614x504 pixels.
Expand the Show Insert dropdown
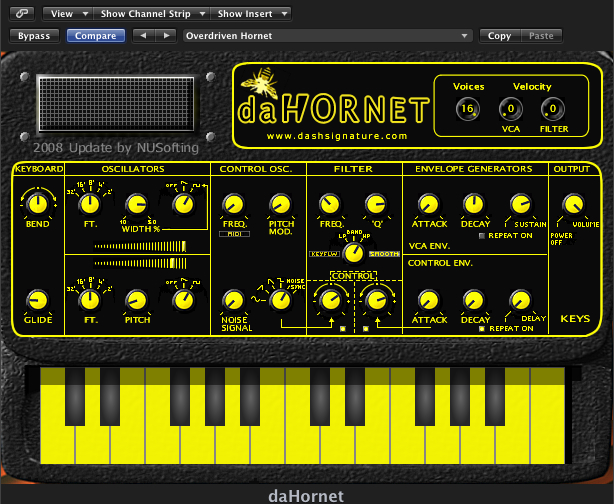click(251, 14)
